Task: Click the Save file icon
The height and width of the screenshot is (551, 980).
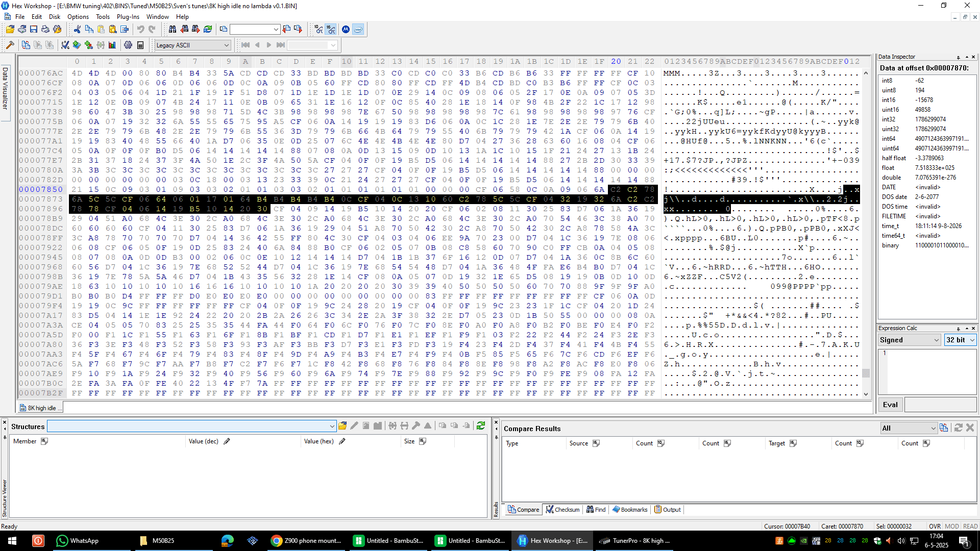Action: (x=34, y=29)
